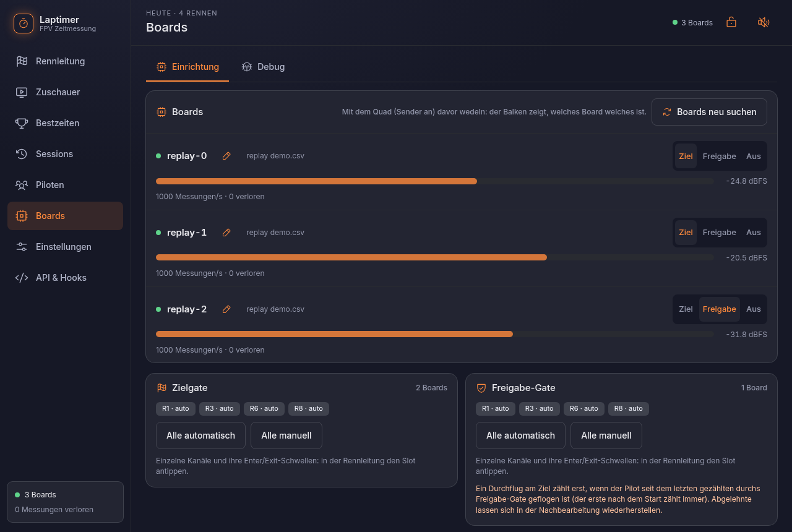
Task: Click the replay-0 signal level bar
Action: (434, 181)
